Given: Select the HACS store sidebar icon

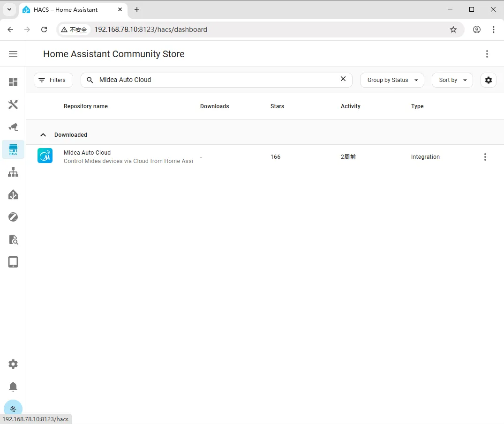Looking at the screenshot, I should pyautogui.click(x=13, y=149).
